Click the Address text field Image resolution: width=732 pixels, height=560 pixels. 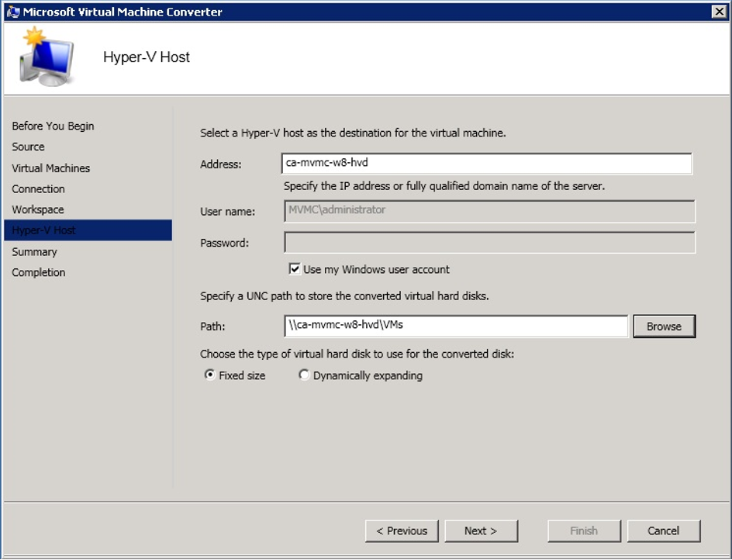pyautogui.click(x=486, y=164)
